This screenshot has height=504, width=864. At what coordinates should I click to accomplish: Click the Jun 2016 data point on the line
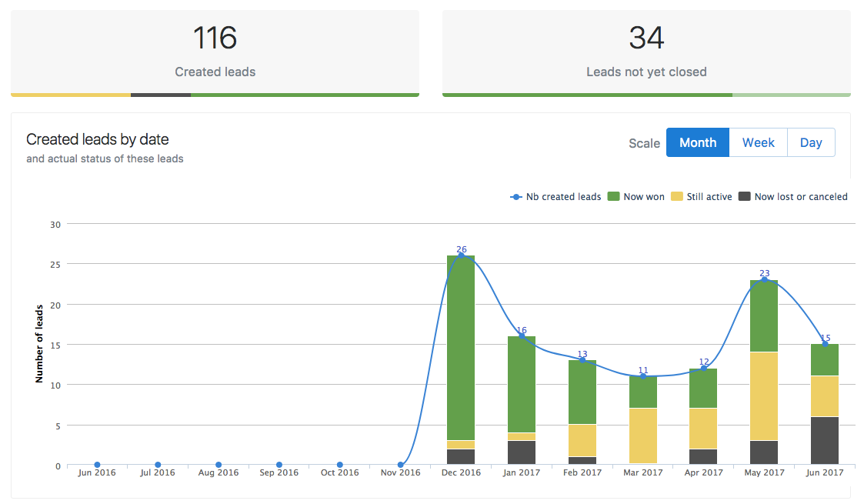[x=97, y=465]
